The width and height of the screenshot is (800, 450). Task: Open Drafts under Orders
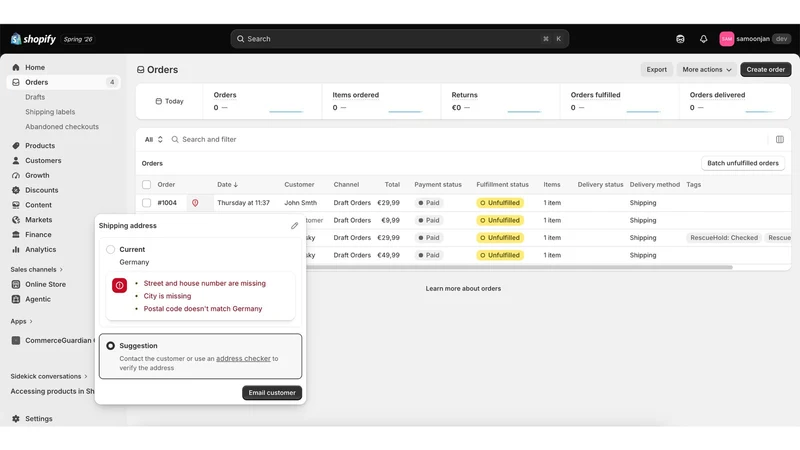point(35,97)
